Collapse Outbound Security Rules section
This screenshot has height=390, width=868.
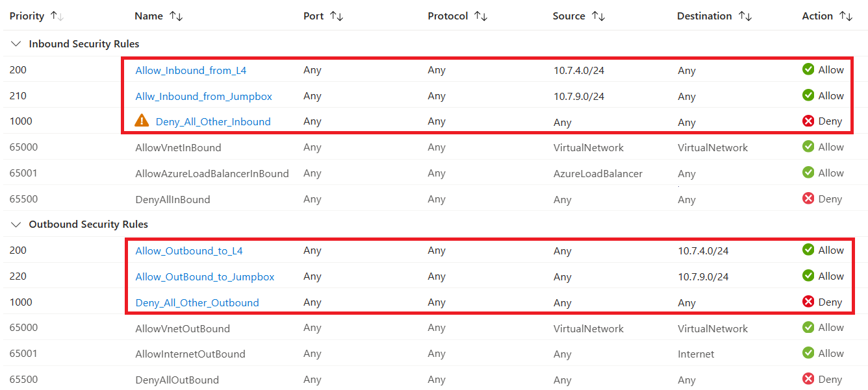pyautogui.click(x=16, y=225)
